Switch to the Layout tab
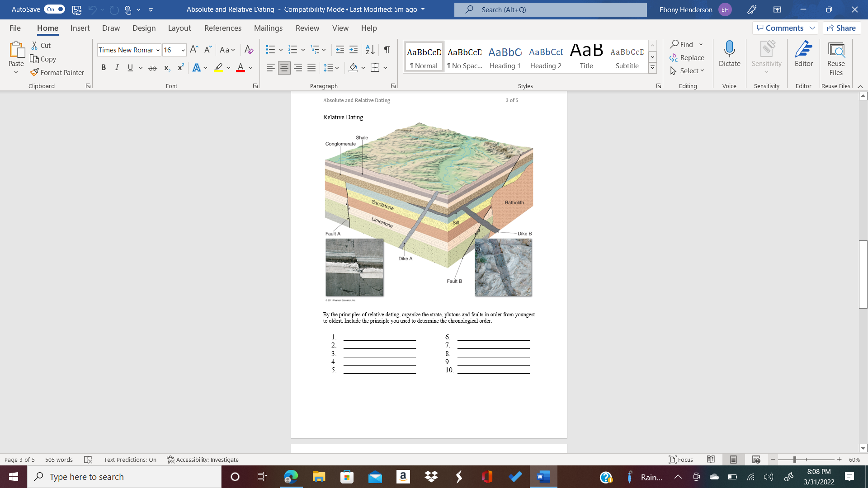 [179, 28]
